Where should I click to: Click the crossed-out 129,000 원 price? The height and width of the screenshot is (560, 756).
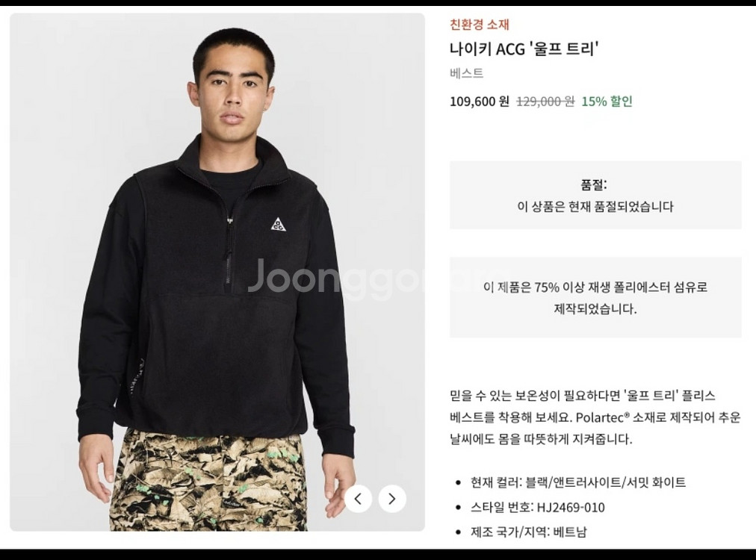click(545, 102)
